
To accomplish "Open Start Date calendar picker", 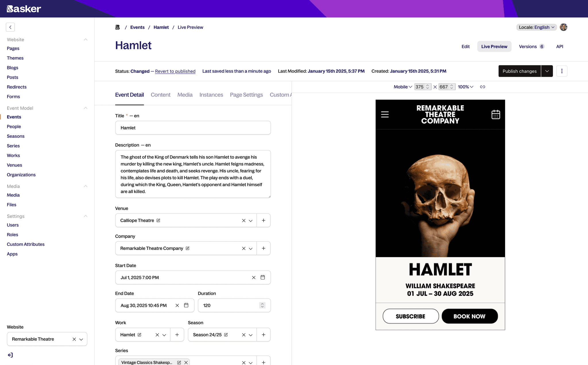I will point(263,277).
